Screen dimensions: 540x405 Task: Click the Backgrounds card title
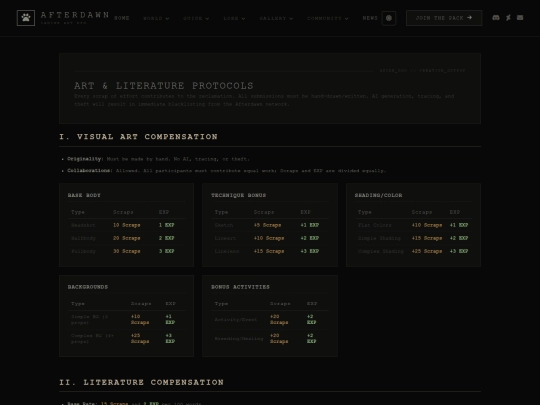click(x=87, y=287)
